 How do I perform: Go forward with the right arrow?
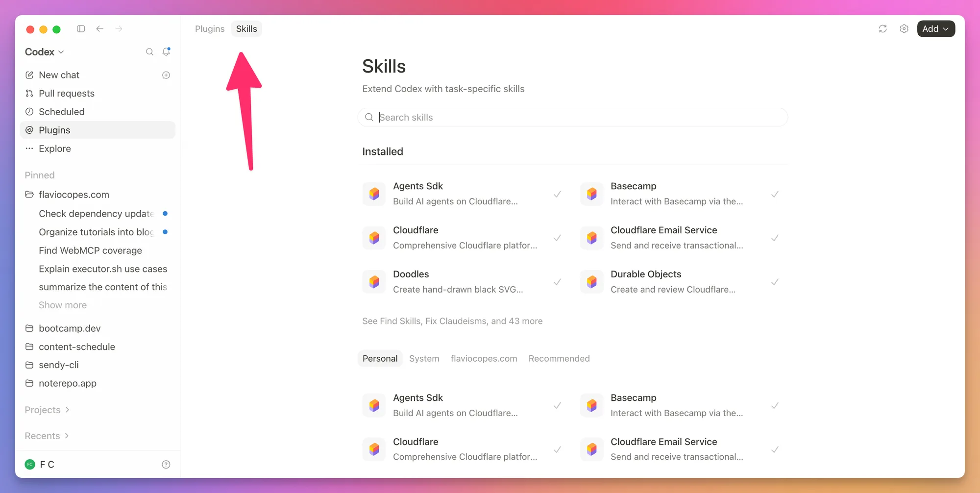click(119, 29)
